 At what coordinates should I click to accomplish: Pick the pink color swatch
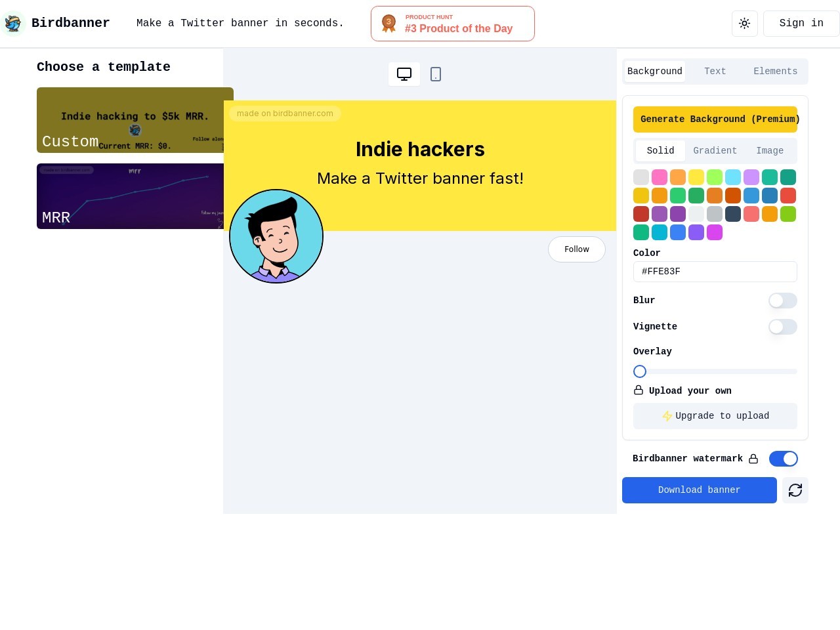[660, 177]
